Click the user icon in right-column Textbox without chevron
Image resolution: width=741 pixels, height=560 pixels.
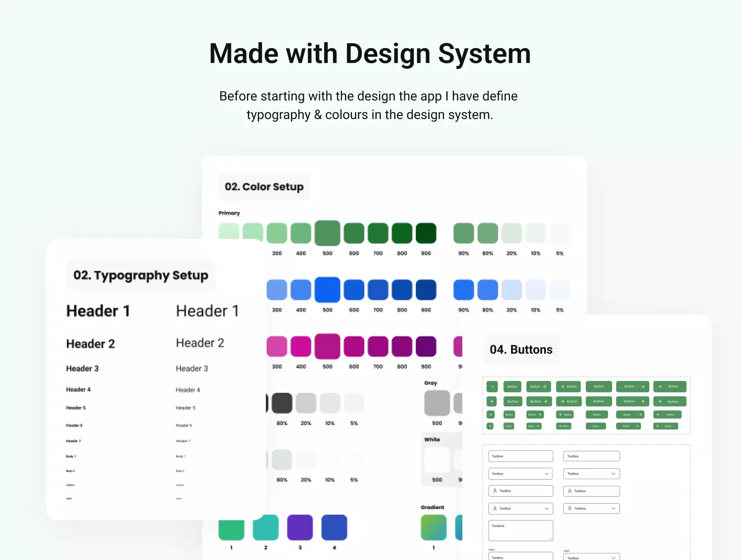click(x=570, y=491)
